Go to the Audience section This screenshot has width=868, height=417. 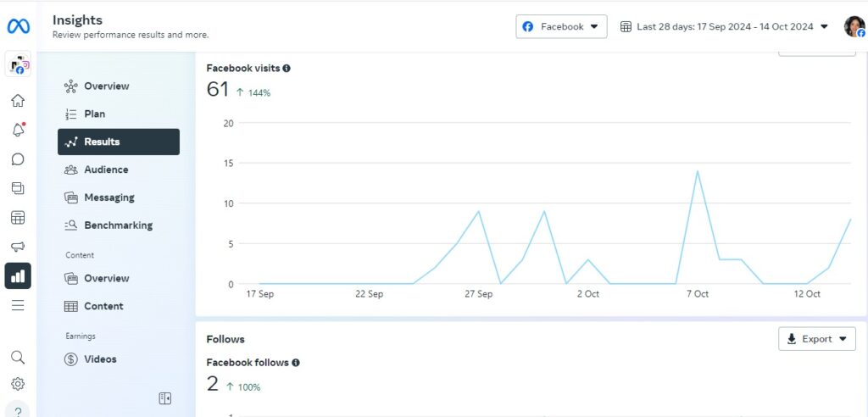[106, 170]
